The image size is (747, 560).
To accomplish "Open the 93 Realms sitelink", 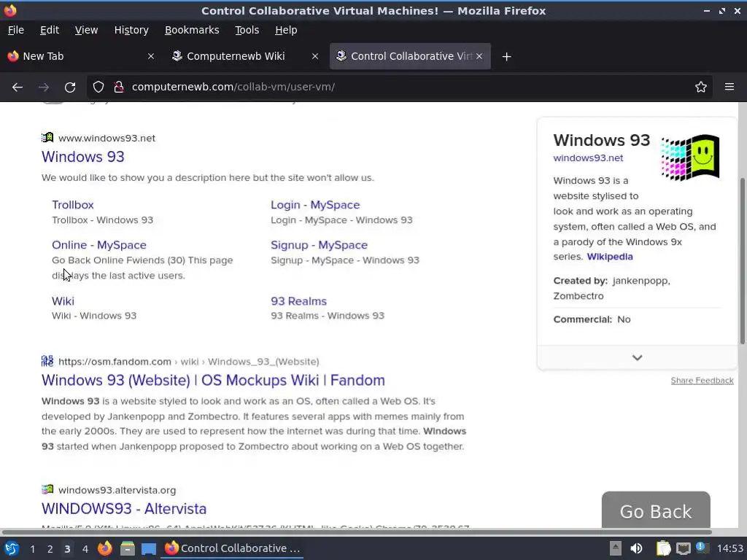I will tap(298, 301).
